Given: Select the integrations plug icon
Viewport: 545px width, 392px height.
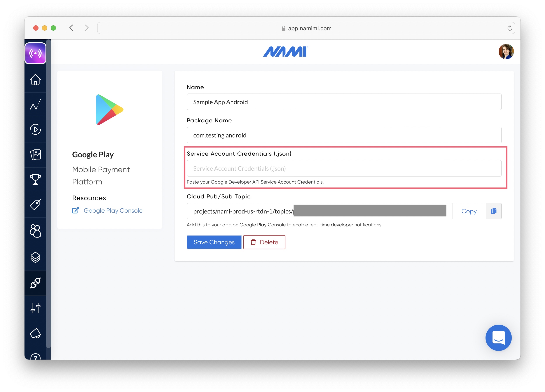Looking at the screenshot, I should 35,283.
